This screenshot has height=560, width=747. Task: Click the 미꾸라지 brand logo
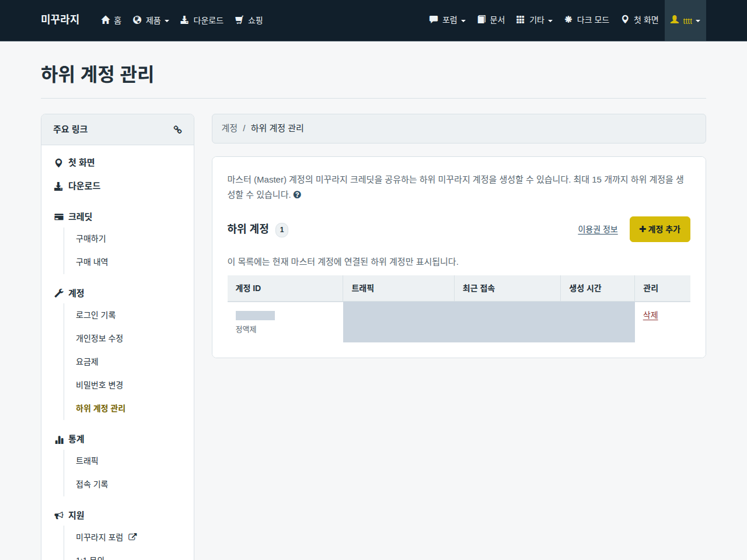[x=60, y=19]
